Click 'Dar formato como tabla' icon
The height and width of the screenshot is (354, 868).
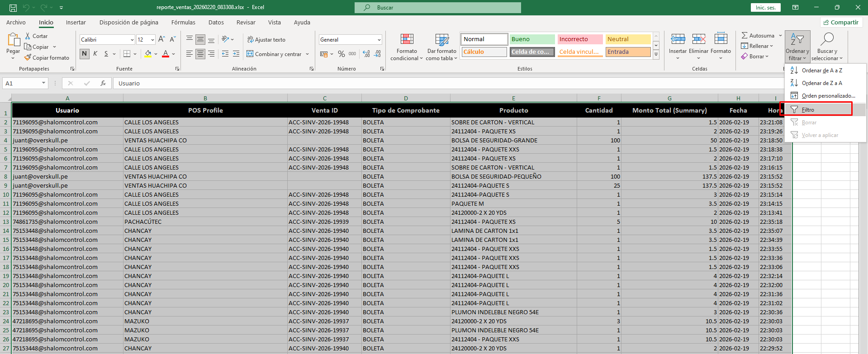[x=441, y=40]
